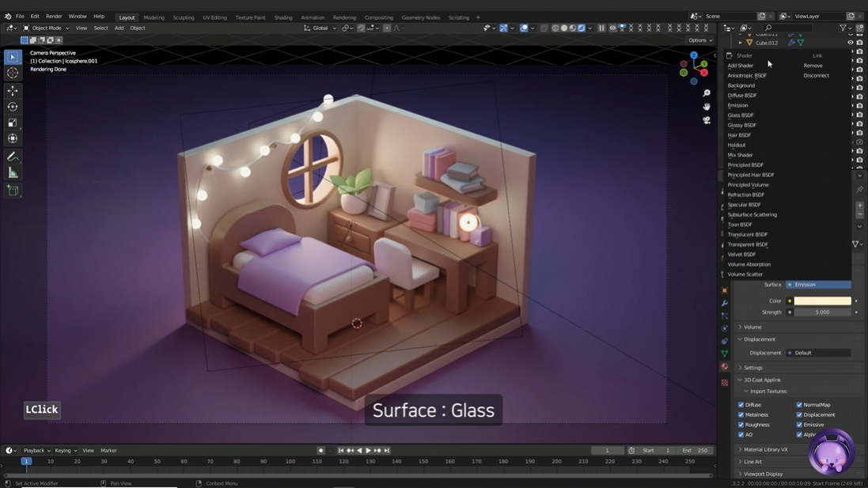
Task: Open the Material properties tab icon
Action: click(x=725, y=366)
